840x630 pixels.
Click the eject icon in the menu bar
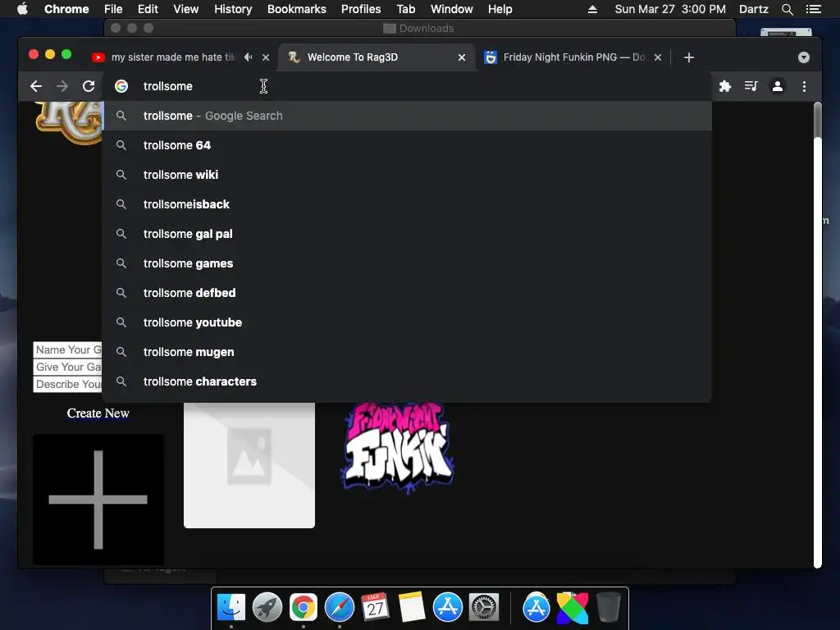tap(592, 9)
